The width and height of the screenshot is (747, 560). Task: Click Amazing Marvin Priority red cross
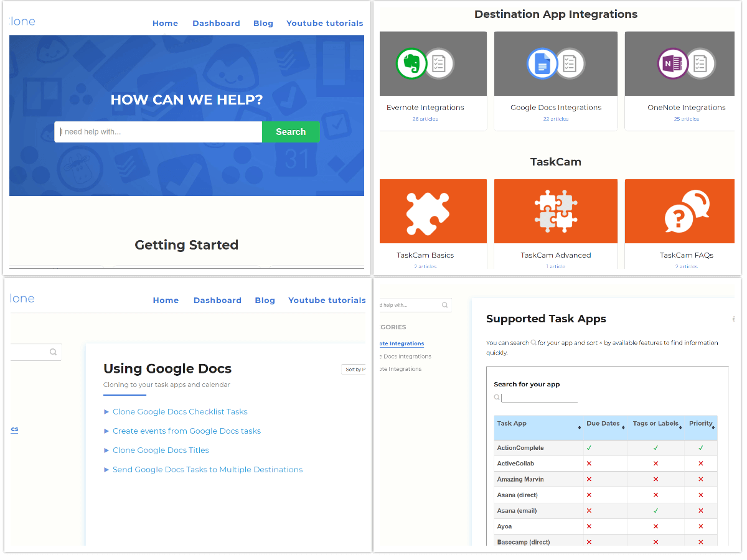click(701, 480)
